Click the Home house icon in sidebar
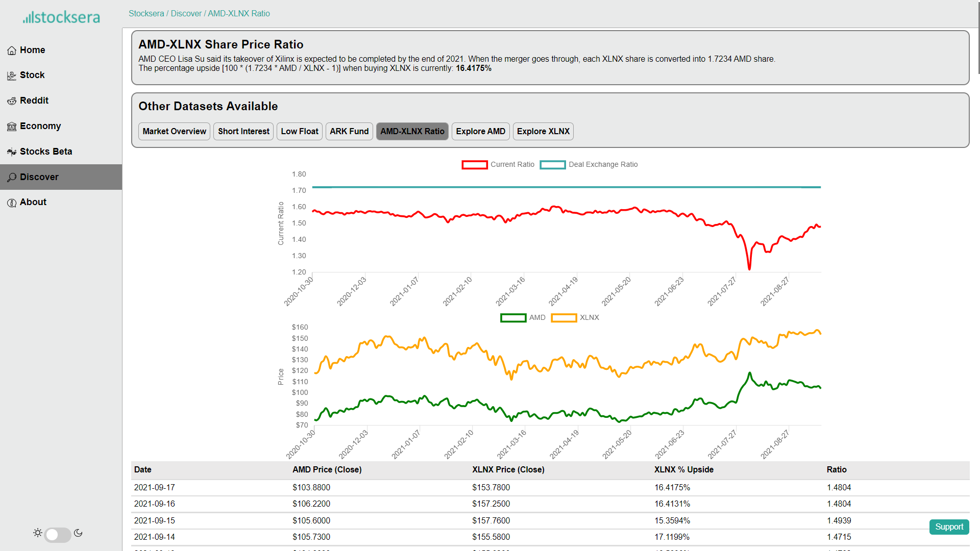The width and height of the screenshot is (980, 551). (12, 51)
